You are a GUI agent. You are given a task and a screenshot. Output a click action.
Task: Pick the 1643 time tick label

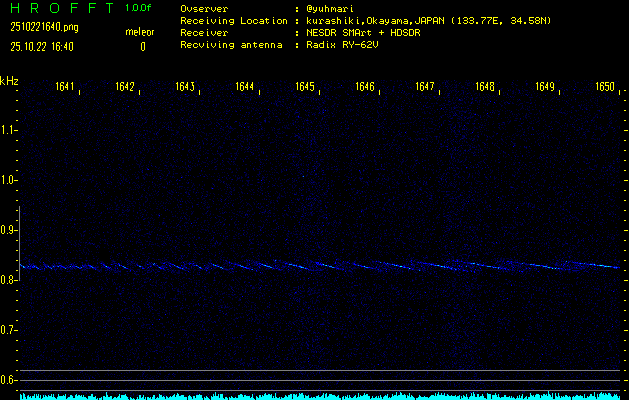[x=185, y=87]
